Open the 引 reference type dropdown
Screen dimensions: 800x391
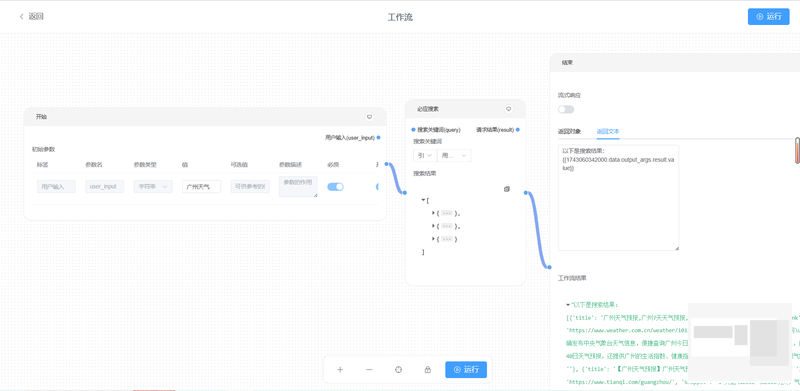tap(424, 156)
